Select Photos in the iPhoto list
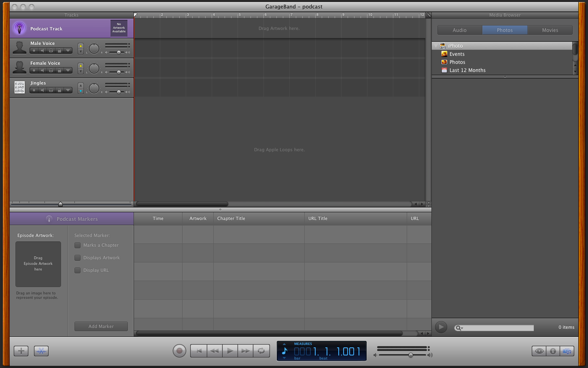Image resolution: width=588 pixels, height=368 pixels. (x=457, y=62)
